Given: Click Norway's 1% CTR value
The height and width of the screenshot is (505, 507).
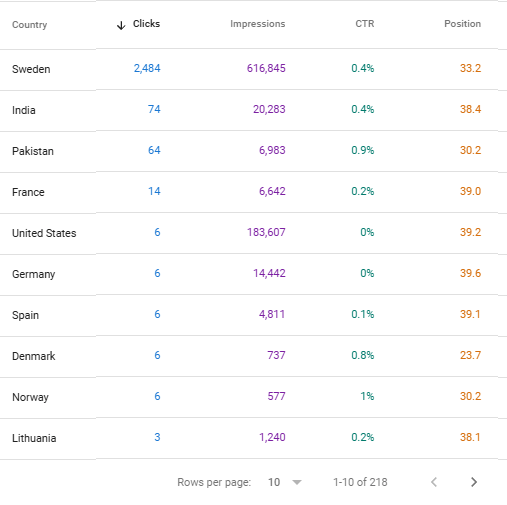Looking at the screenshot, I should pos(367,396).
